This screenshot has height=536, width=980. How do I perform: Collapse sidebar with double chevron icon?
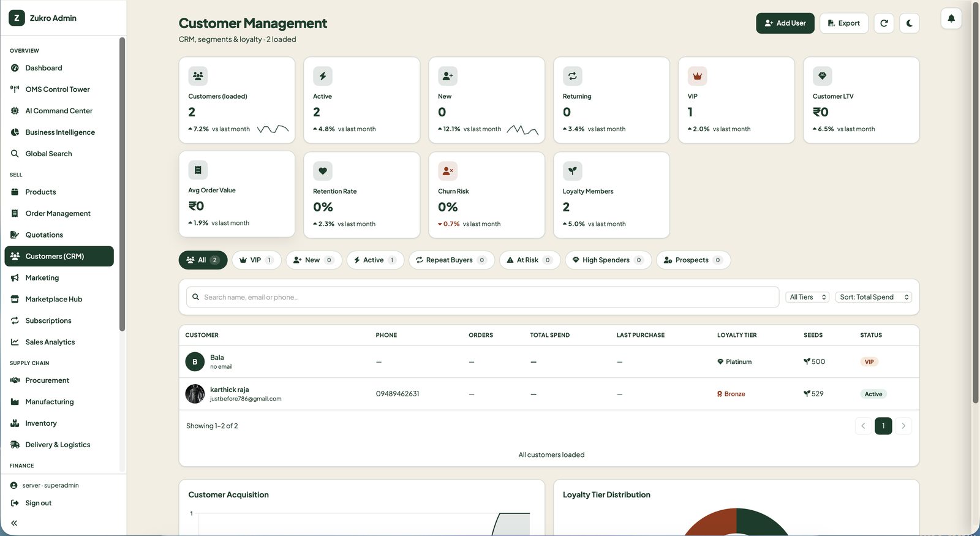click(14, 523)
